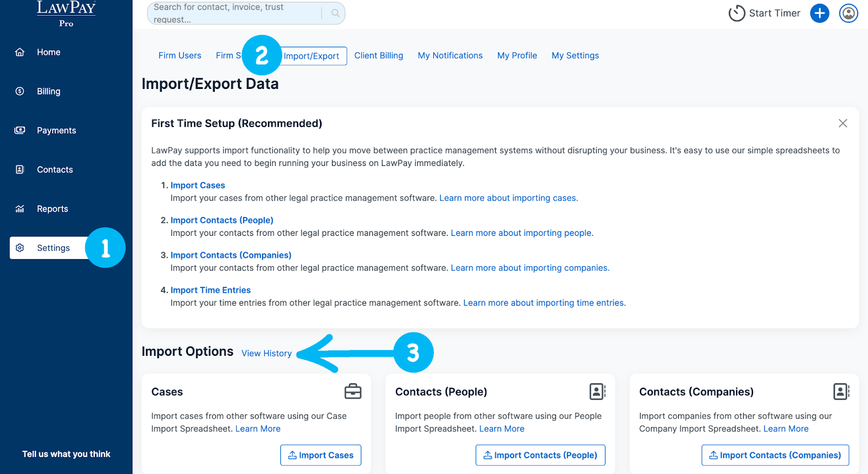The width and height of the screenshot is (868, 474).
Task: Click the search magnifier icon
Action: [x=335, y=13]
